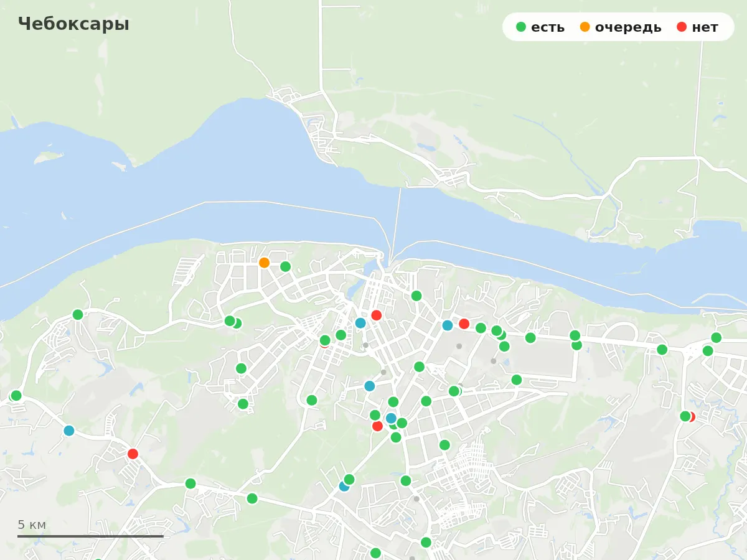Screen dimensions: 747x560
Task: Select the green marker beside the orange marker
Action: pos(285,266)
